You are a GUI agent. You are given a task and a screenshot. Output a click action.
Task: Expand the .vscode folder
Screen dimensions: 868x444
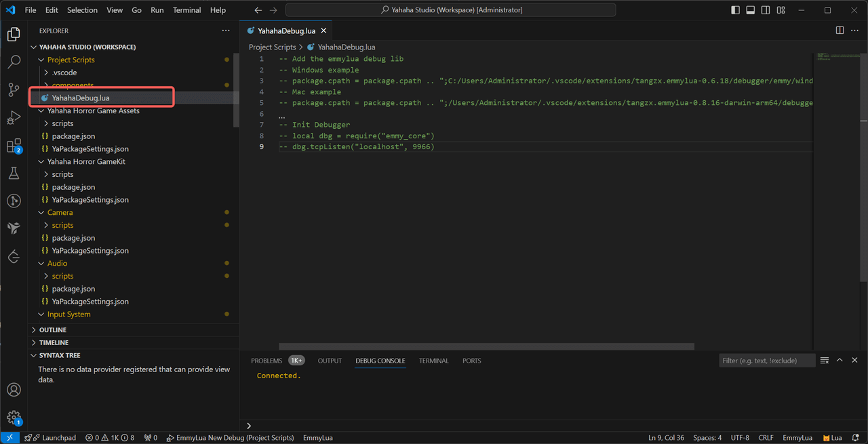point(64,73)
